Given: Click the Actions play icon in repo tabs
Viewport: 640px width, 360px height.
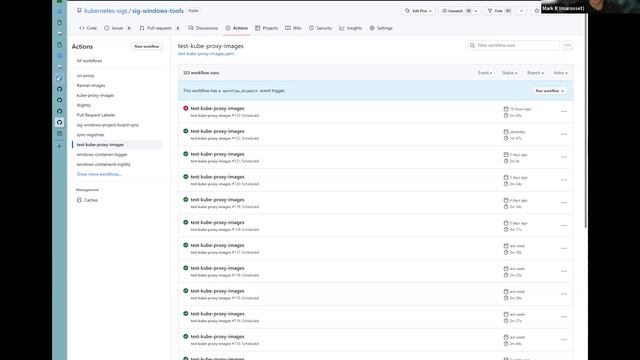Looking at the screenshot, I should 228,28.
